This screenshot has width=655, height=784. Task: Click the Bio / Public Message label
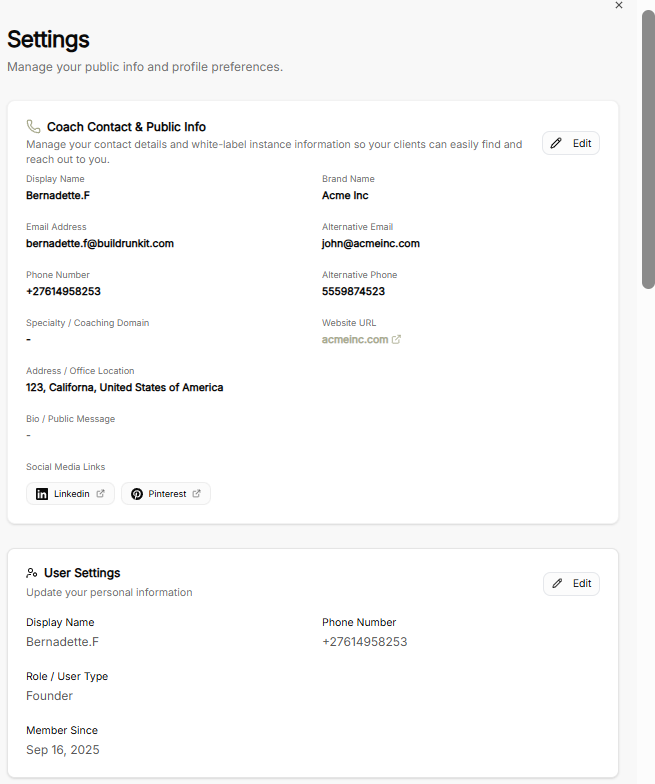(70, 419)
